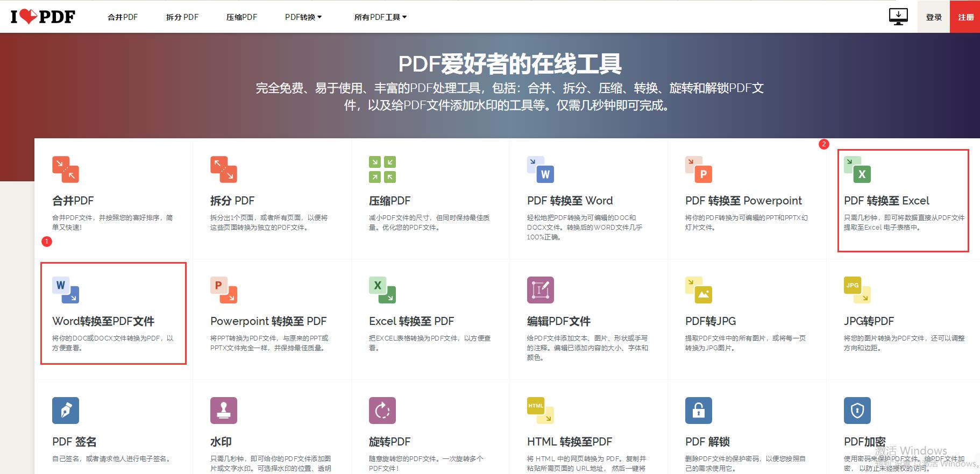Click the 登录 login button
The image size is (980, 474).
coord(934,17)
